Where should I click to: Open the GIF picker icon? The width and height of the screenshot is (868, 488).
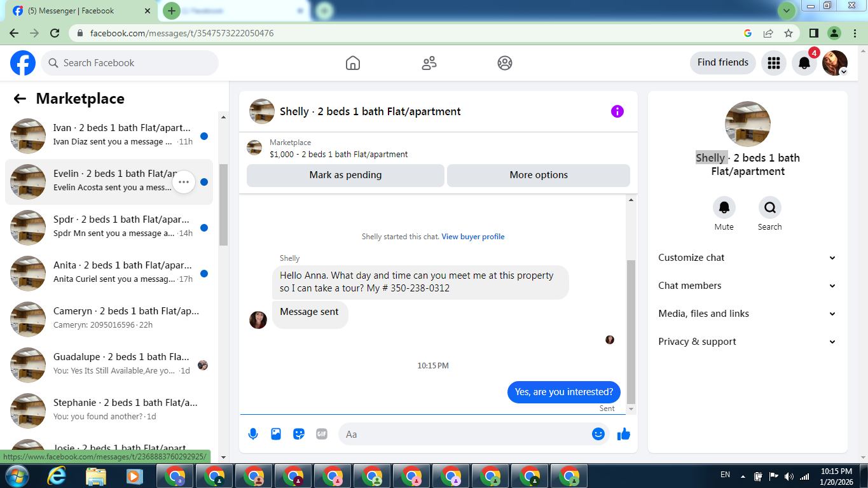tap(322, 434)
